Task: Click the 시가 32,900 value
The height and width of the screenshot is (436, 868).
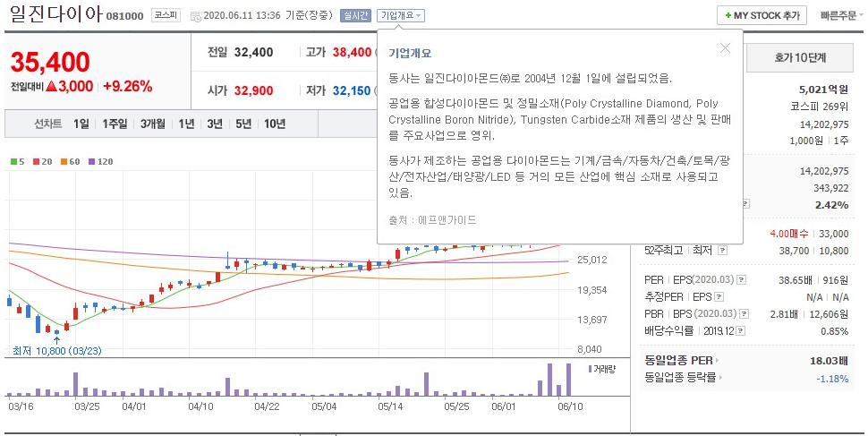Action: [x=254, y=90]
